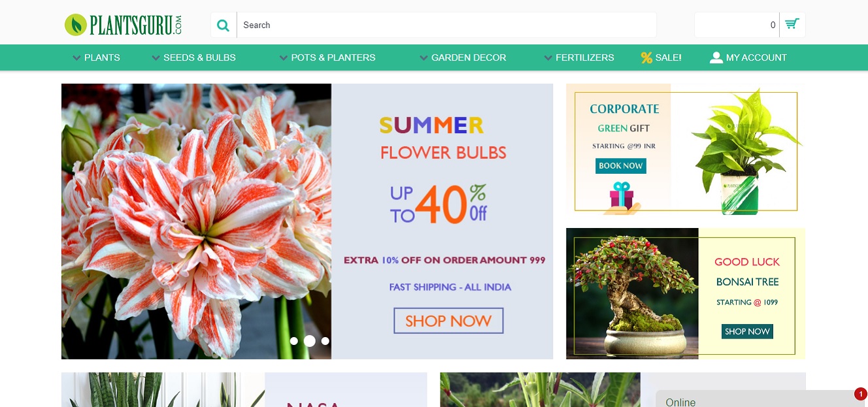868x407 pixels.
Task: Open the chat notification badge
Action: 860,394
